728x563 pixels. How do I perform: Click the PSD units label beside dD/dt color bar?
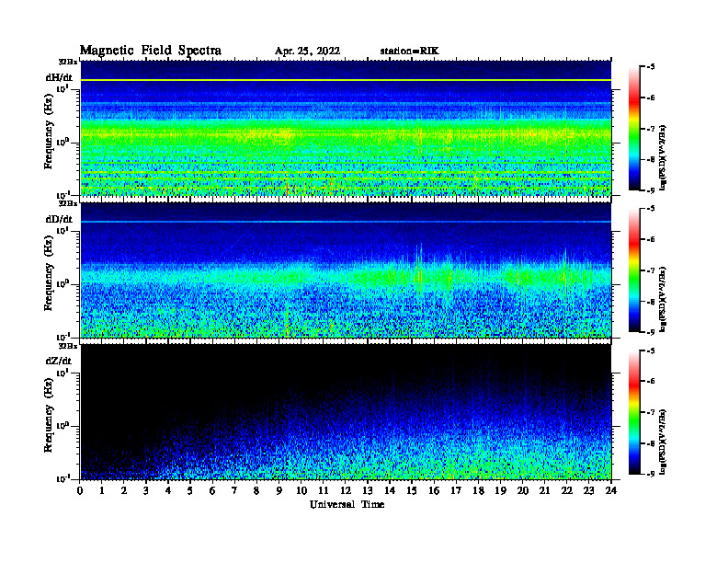[663, 299]
